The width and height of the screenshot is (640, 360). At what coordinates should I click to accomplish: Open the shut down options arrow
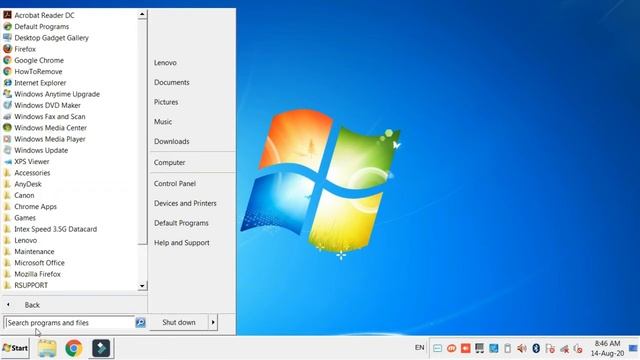pyautogui.click(x=213, y=322)
